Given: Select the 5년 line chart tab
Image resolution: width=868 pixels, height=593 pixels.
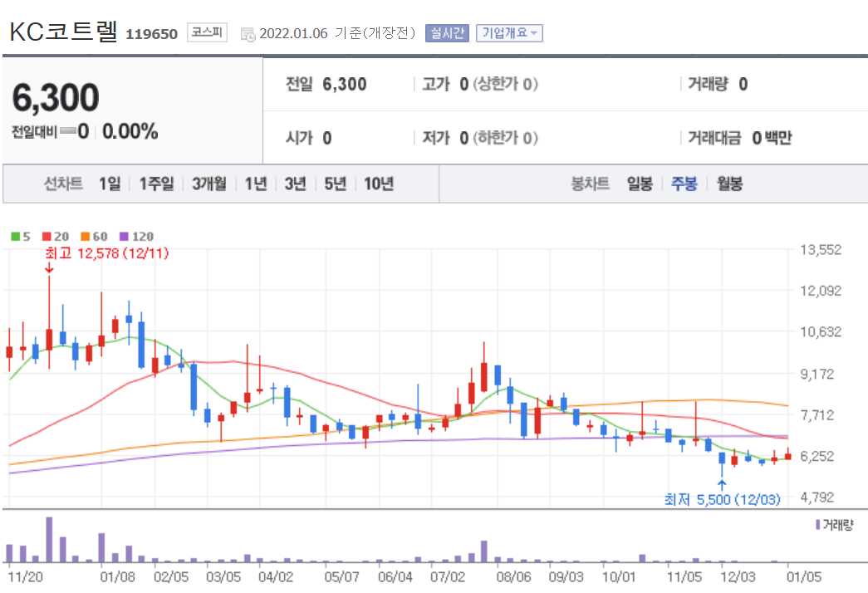Looking at the screenshot, I should 335,184.
